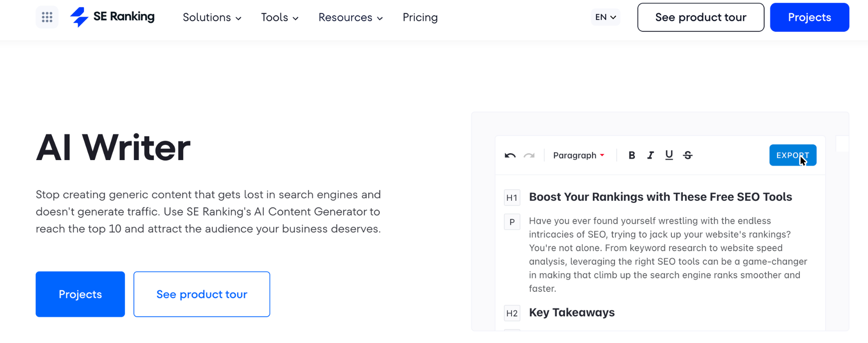Expand the Solutions menu
Screen dimensions: 868x343
coord(212,17)
